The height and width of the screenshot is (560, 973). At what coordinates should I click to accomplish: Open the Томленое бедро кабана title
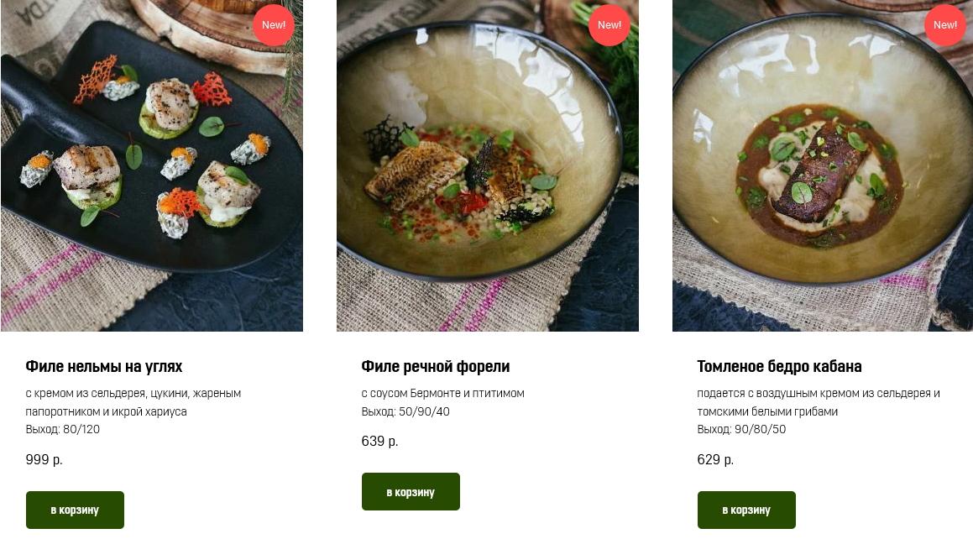pos(780,367)
